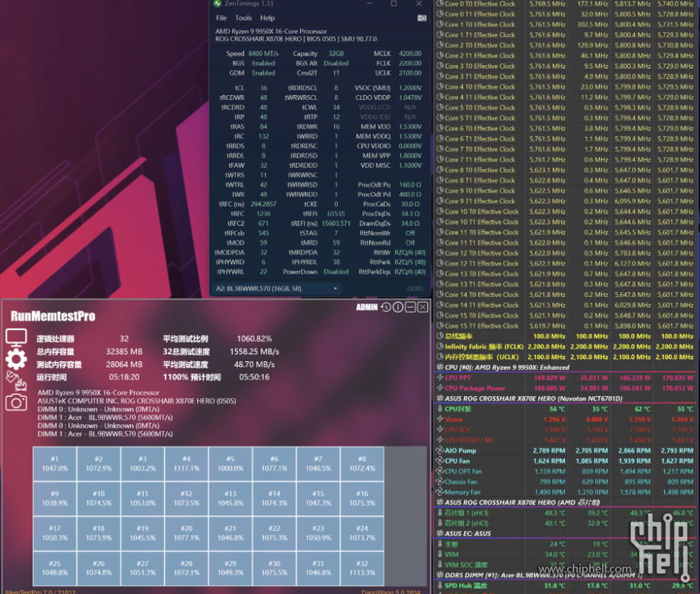This screenshot has height=594, width=700.
Task: Click the 05:50:16 estimated time value
Action: coord(254,377)
